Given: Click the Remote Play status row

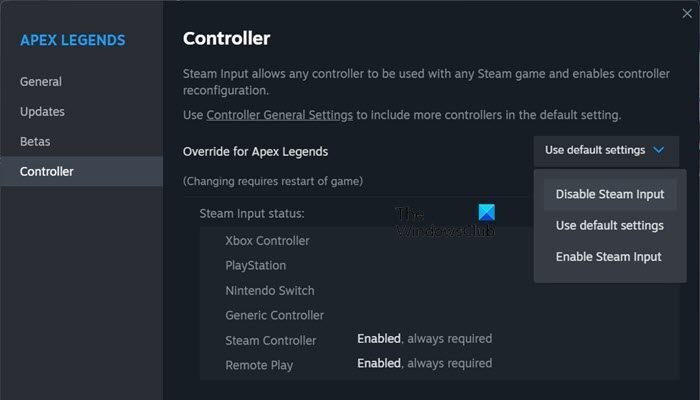Looking at the screenshot, I should pyautogui.click(x=260, y=365).
